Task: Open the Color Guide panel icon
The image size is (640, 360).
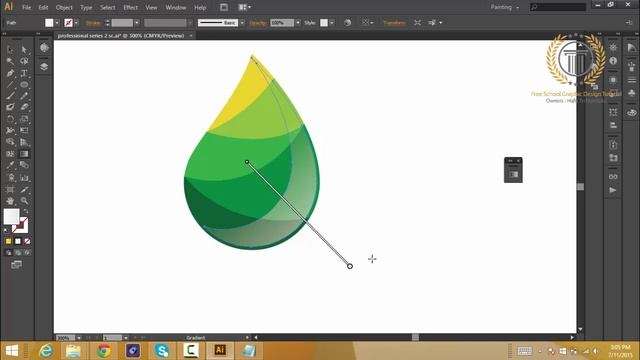Action: (x=631, y=48)
